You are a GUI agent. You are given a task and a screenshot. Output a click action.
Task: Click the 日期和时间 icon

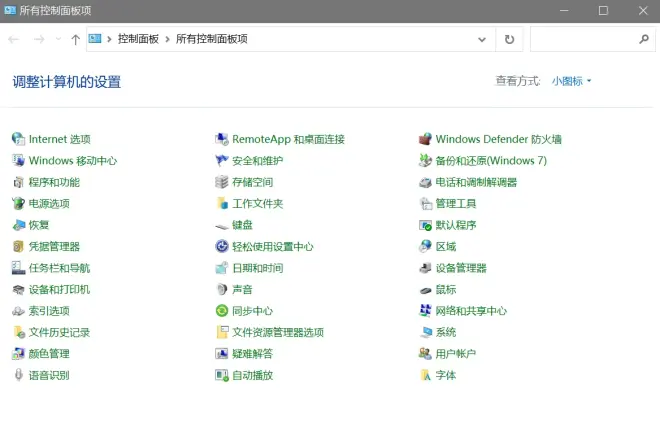coord(222,268)
